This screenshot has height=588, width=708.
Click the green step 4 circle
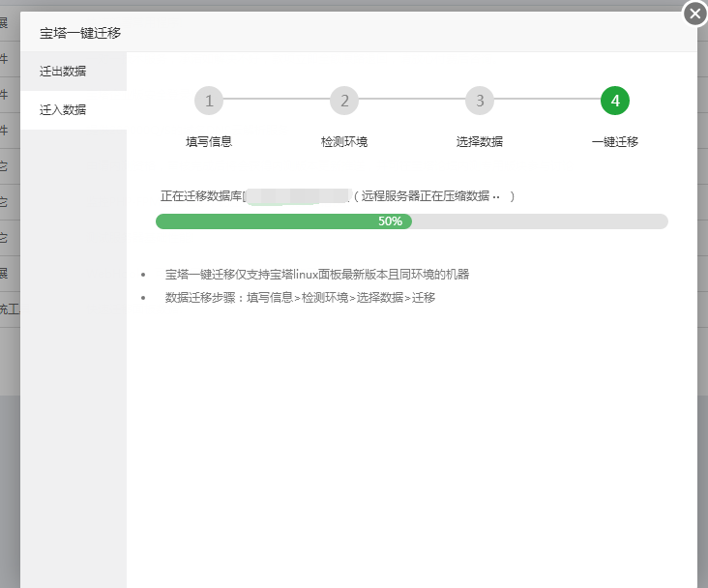[615, 101]
